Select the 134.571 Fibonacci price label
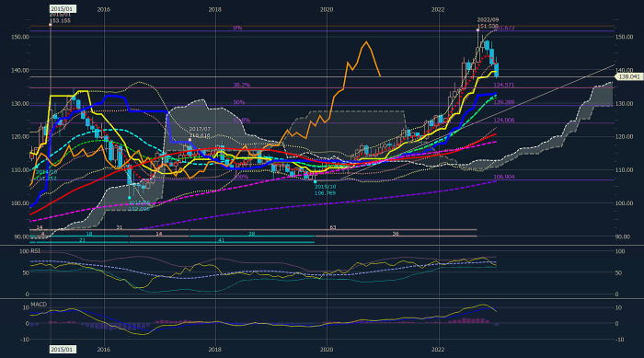This screenshot has width=644, height=358. coord(504,85)
